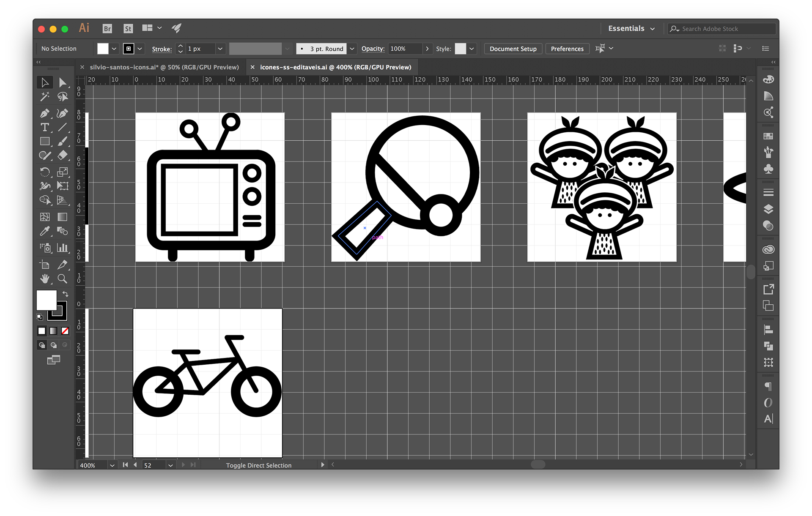Select the Eraser tool
812x516 pixels.
pyautogui.click(x=63, y=156)
